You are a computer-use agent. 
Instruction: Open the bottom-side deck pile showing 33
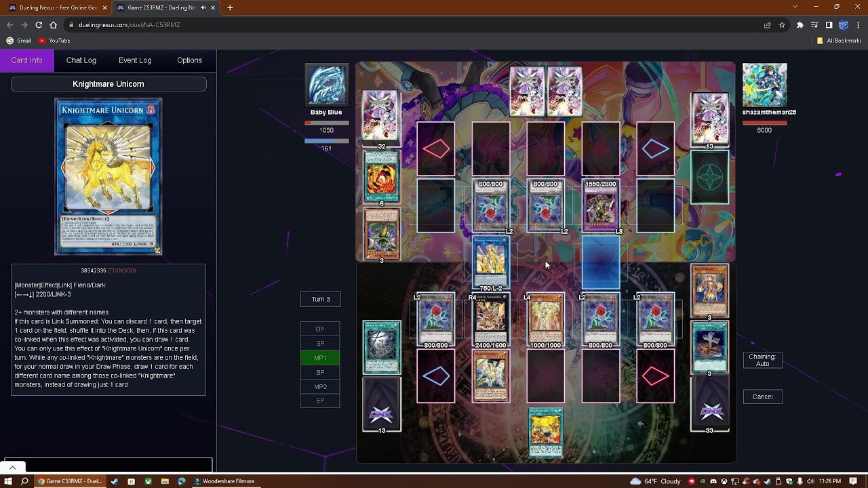coord(710,404)
